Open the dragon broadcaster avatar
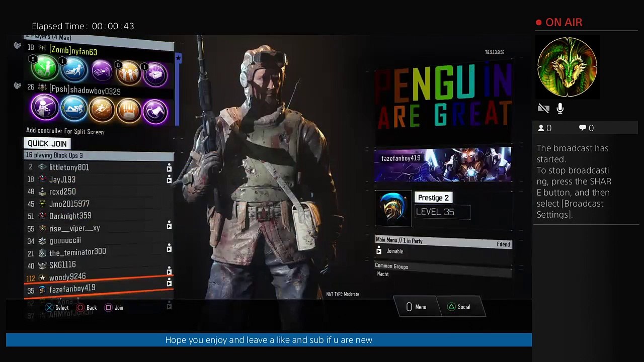Screen dimensions: 644x362 pyautogui.click(x=567, y=67)
